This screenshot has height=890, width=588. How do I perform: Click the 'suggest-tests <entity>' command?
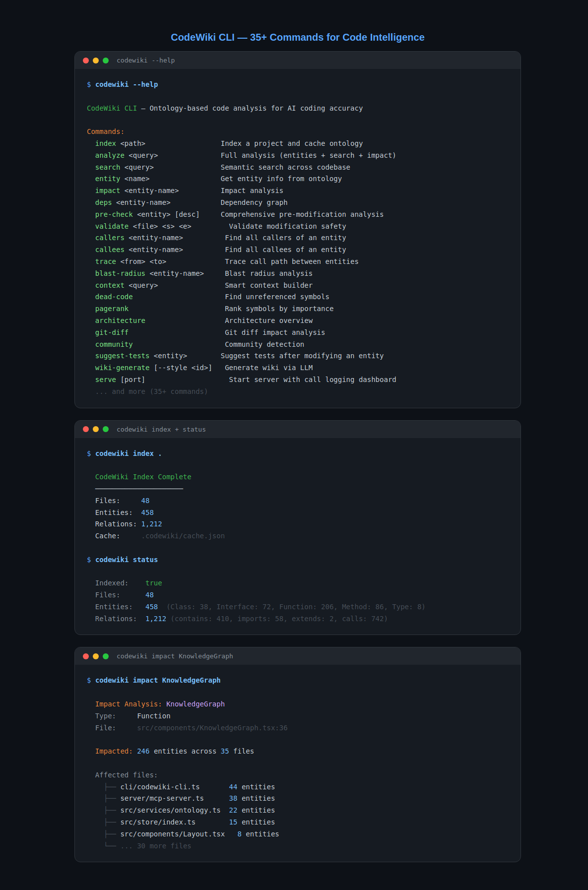[141, 356]
